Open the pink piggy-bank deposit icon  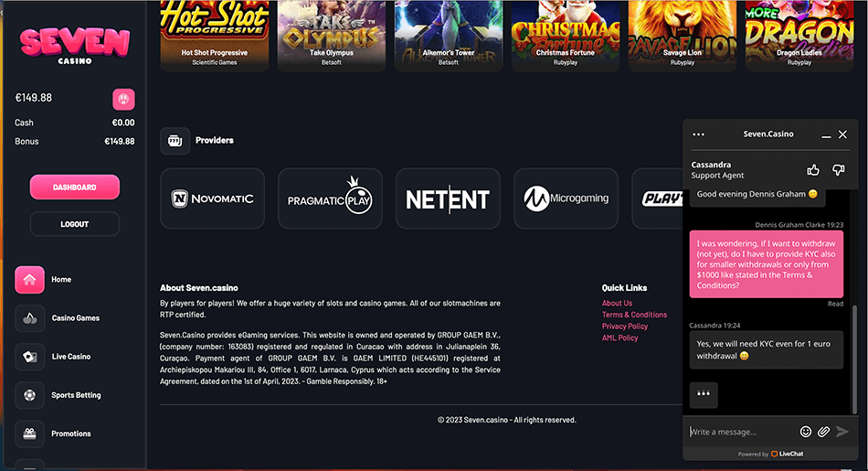coord(123,99)
